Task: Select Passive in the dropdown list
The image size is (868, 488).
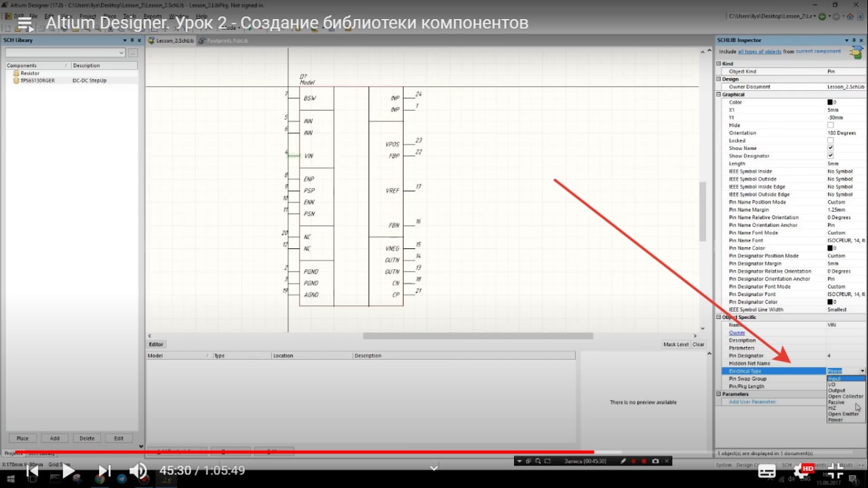Action: click(846, 402)
